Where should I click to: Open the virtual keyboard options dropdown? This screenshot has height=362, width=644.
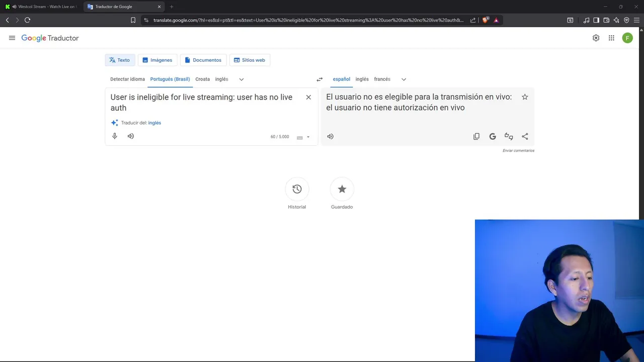click(x=308, y=137)
